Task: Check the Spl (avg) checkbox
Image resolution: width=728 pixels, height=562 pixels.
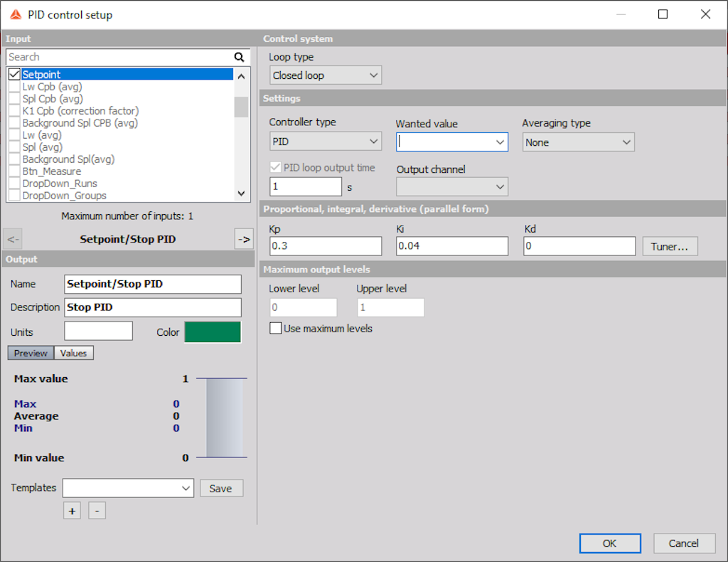Action: [14, 147]
